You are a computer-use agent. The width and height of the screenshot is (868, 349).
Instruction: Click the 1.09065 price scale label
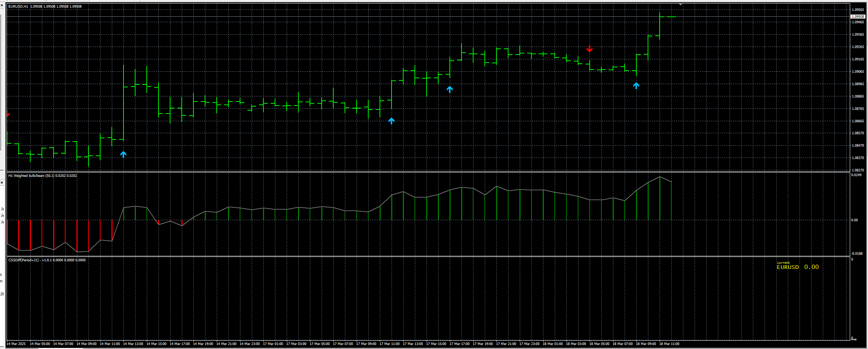858,72
